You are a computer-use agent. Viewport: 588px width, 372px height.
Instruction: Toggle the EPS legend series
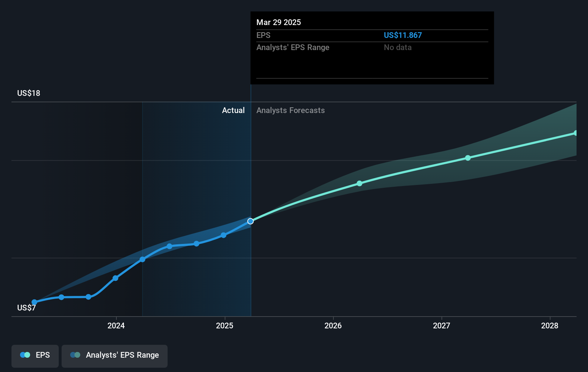35,356
